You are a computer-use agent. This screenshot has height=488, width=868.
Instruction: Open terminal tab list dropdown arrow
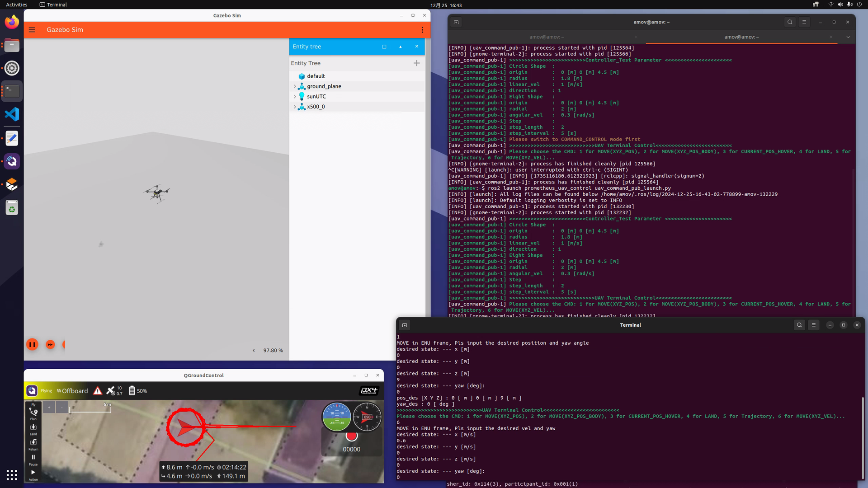tap(848, 37)
